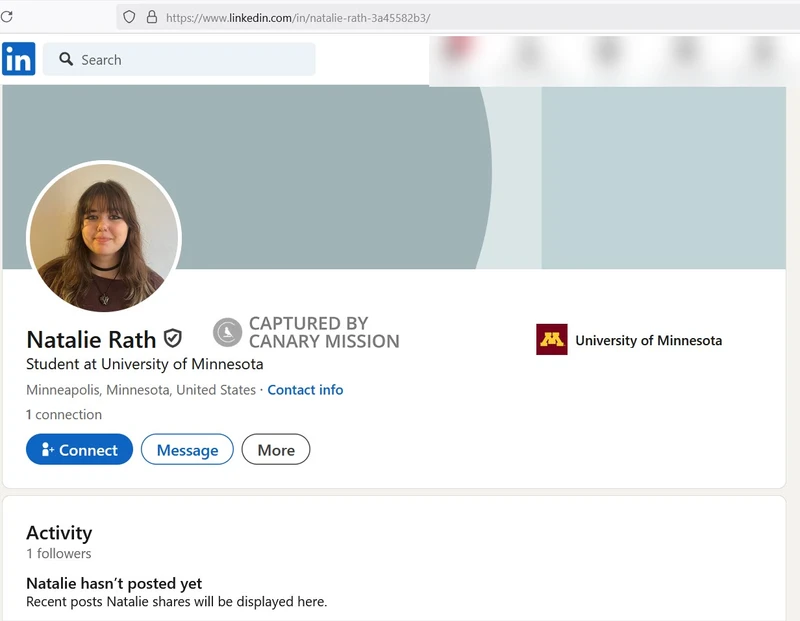Open Natalie Rath's profile photo
800x621 pixels.
104,237
